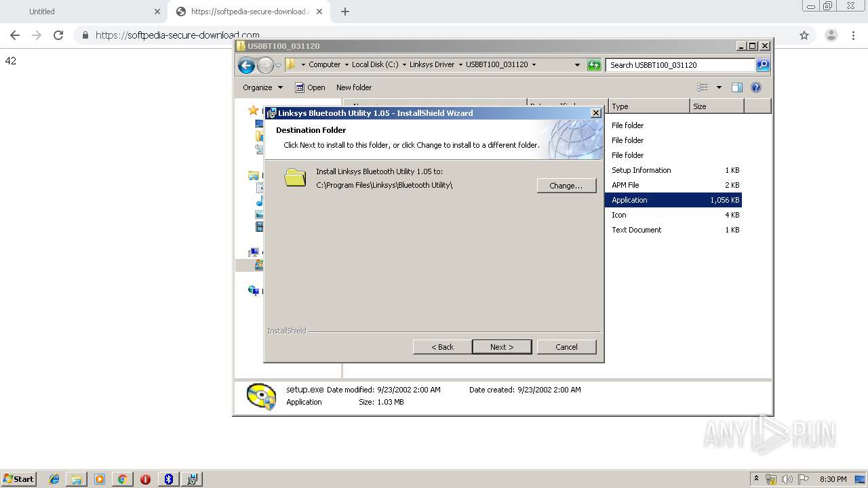Select the Text Document row
Image resolution: width=868 pixels, height=488 pixels.
[x=675, y=230]
